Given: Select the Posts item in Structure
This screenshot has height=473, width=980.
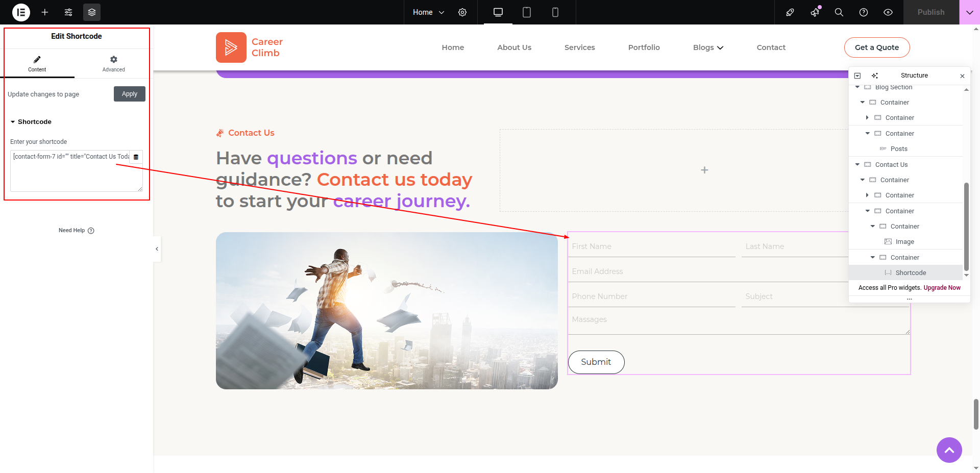Looking at the screenshot, I should tap(899, 149).
